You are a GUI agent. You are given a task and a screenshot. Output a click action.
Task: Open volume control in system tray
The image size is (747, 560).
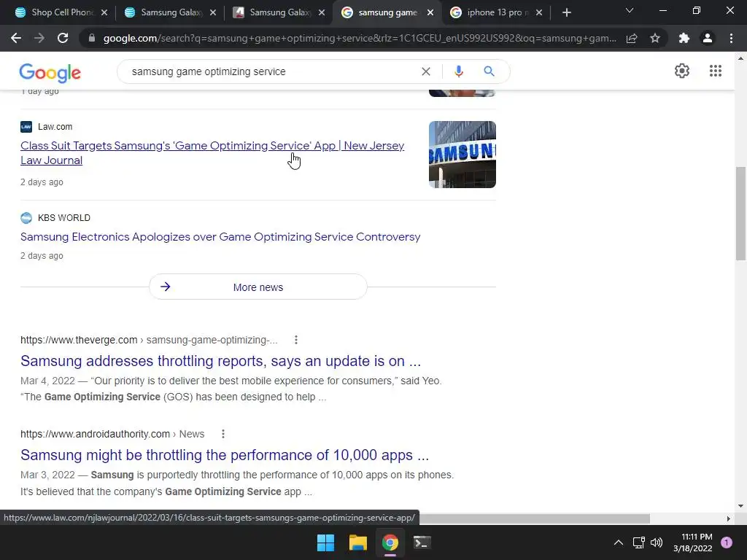[x=657, y=542]
